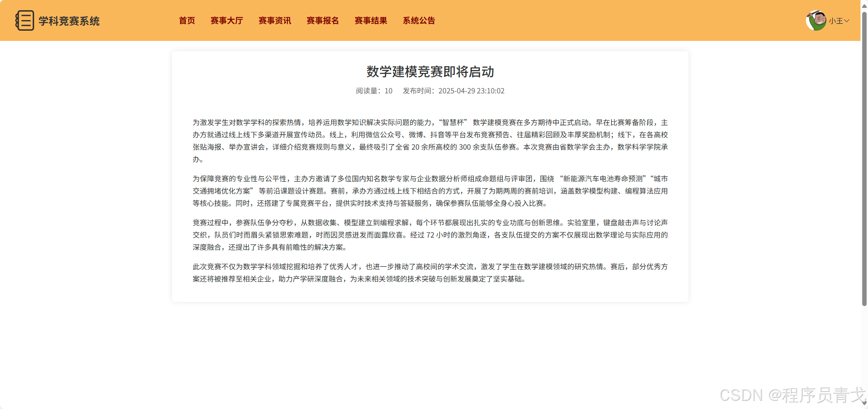Click the first paragraph starting 为激发学生
This screenshot has height=409, width=868.
point(430,141)
